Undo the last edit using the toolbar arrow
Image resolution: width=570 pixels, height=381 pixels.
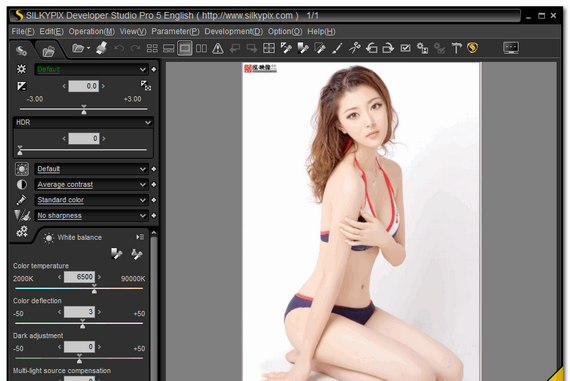[119, 48]
